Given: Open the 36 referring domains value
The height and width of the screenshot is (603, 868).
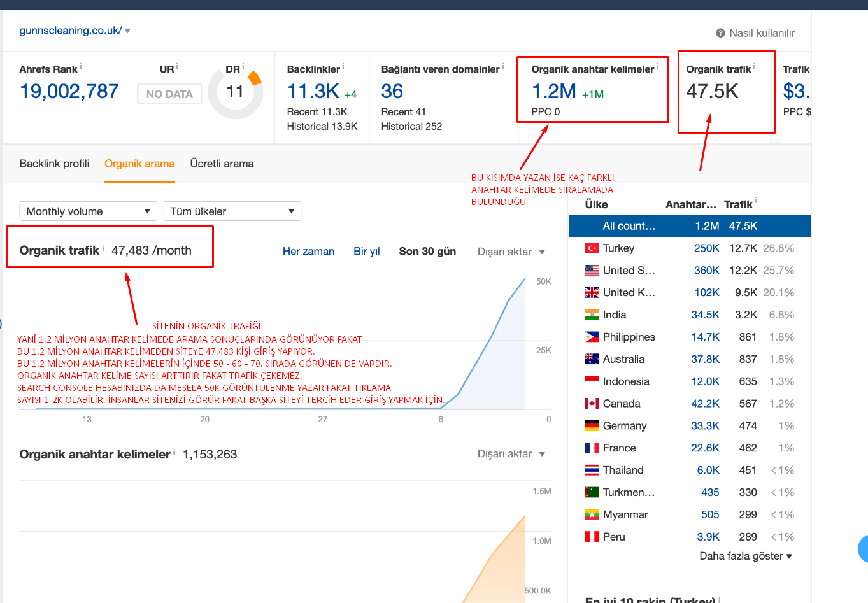Looking at the screenshot, I should click(392, 92).
